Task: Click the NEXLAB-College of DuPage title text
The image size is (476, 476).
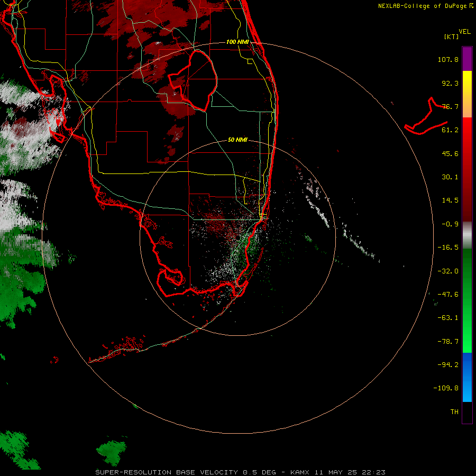Action: (422, 6)
